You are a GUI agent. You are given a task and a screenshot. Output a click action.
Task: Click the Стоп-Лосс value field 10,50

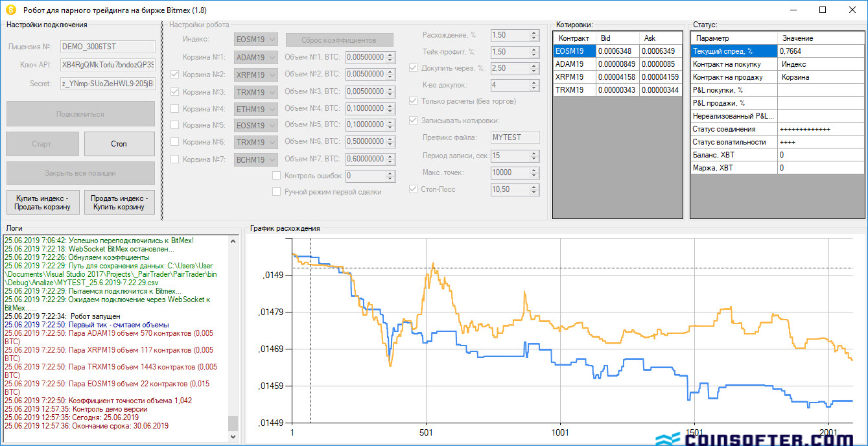[515, 189]
